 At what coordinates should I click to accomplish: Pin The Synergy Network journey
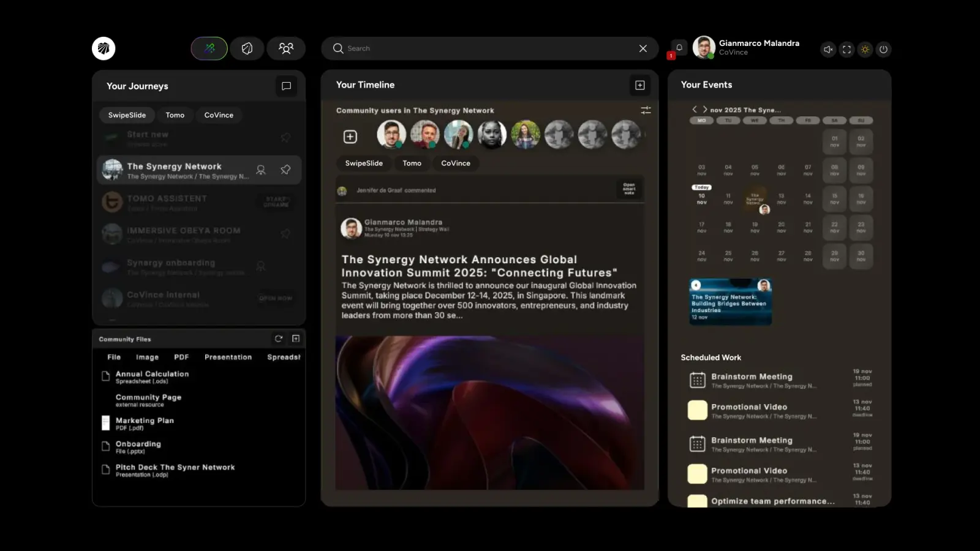[285, 170]
